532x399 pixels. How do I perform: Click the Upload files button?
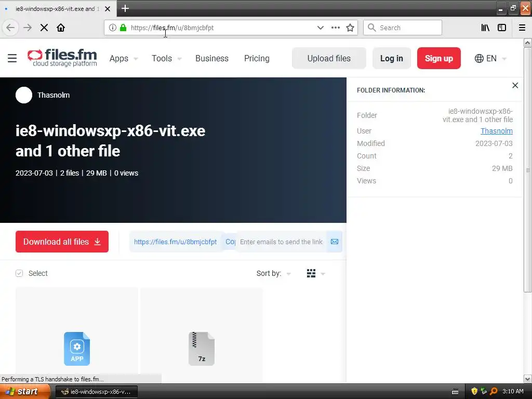pyautogui.click(x=329, y=58)
